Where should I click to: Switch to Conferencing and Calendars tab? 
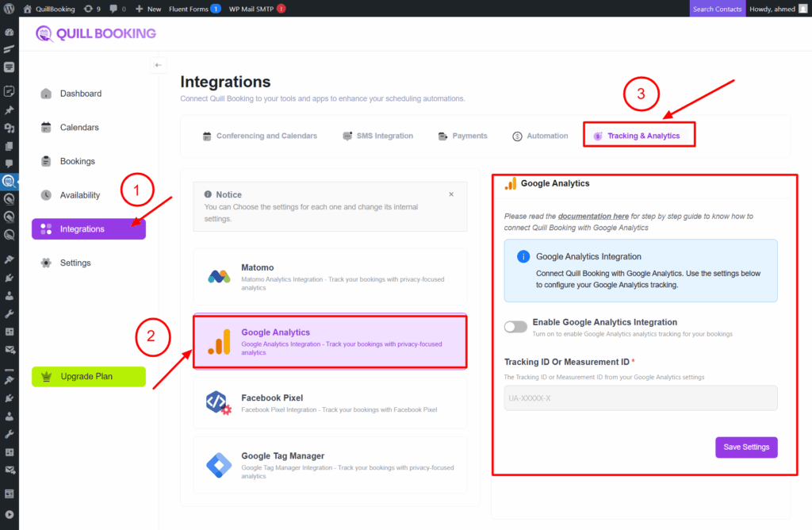point(259,136)
